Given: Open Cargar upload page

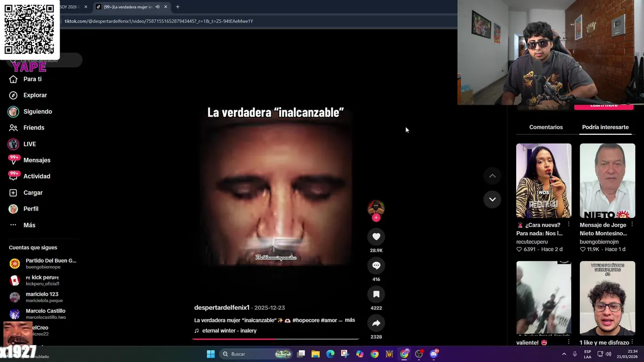Looking at the screenshot, I should coord(26,193).
